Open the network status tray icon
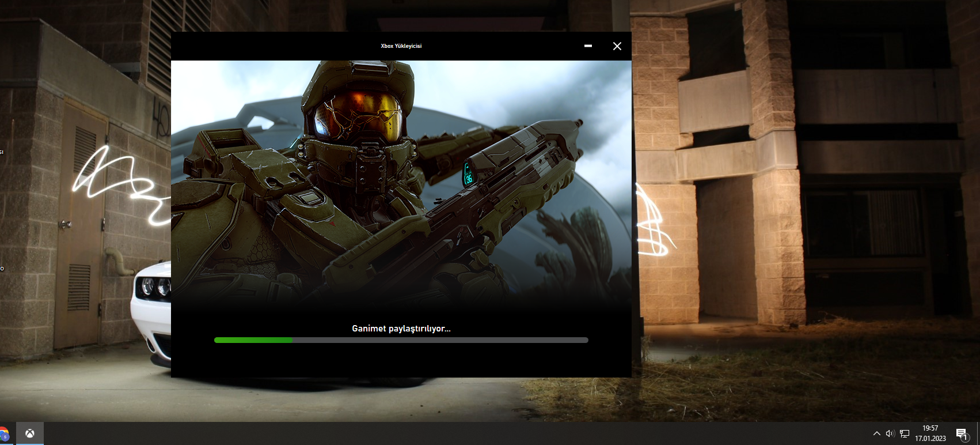 pyautogui.click(x=905, y=433)
